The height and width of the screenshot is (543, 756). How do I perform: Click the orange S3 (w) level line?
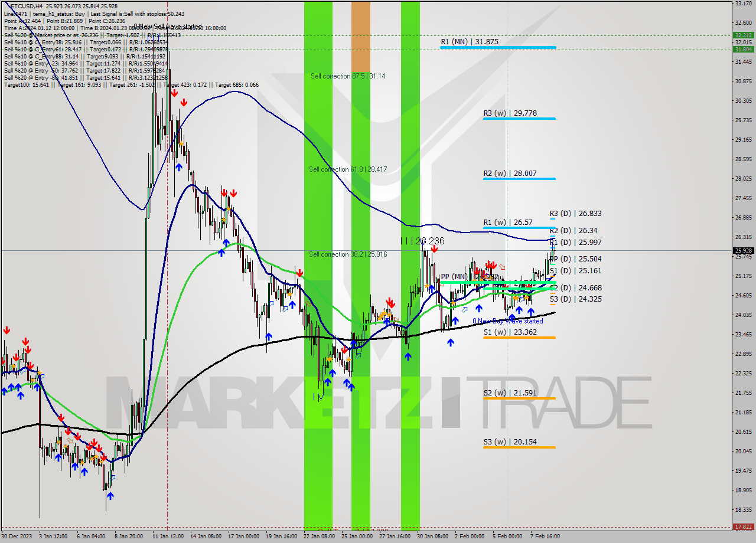(519, 447)
